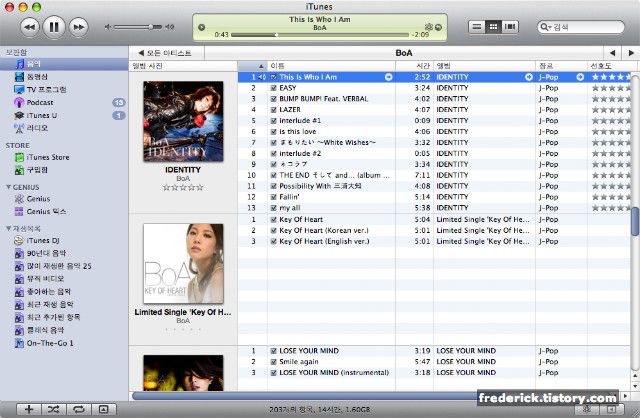Click the arrow beside 'This Is Who I Am' name
This screenshot has width=640, height=418.
tap(388, 77)
